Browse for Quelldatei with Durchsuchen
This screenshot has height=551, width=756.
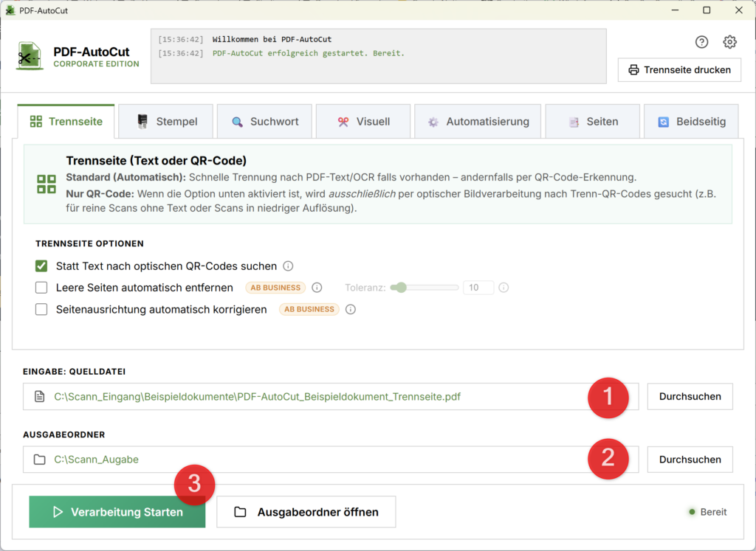pyautogui.click(x=690, y=396)
